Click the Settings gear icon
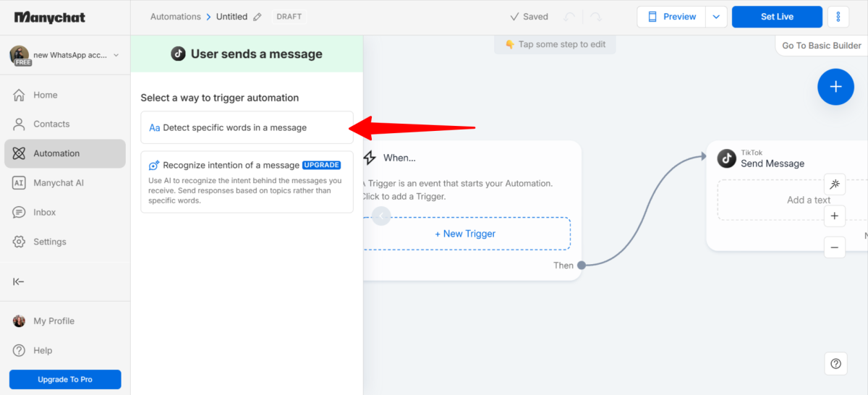 pyautogui.click(x=20, y=242)
